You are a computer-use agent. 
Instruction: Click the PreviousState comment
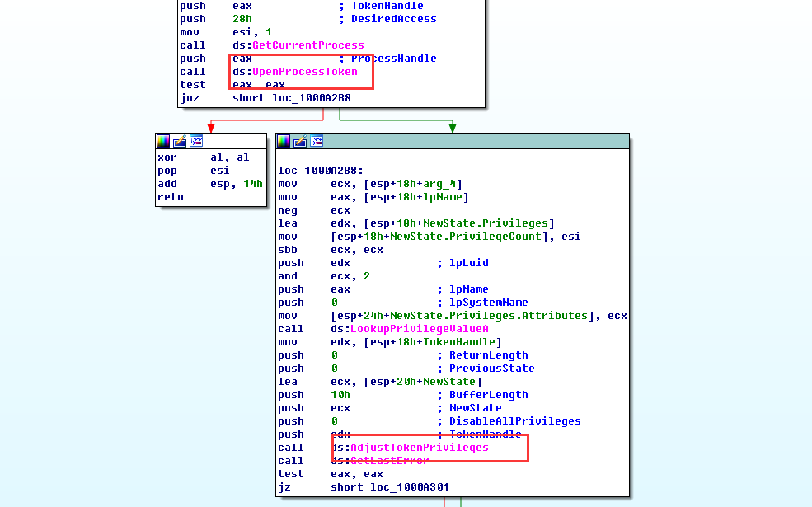(491, 369)
